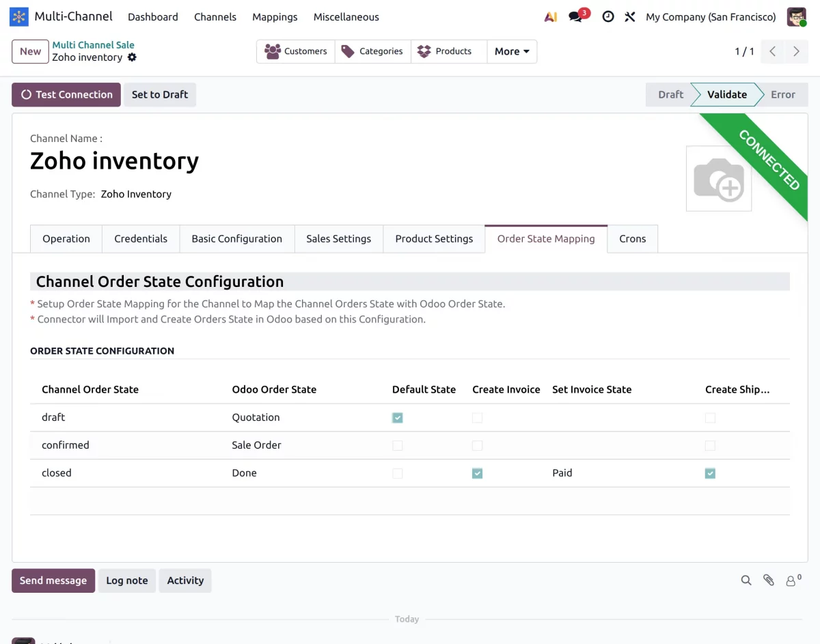Select the Error status stage
Viewport: 820px width, 644px height.
tap(783, 95)
